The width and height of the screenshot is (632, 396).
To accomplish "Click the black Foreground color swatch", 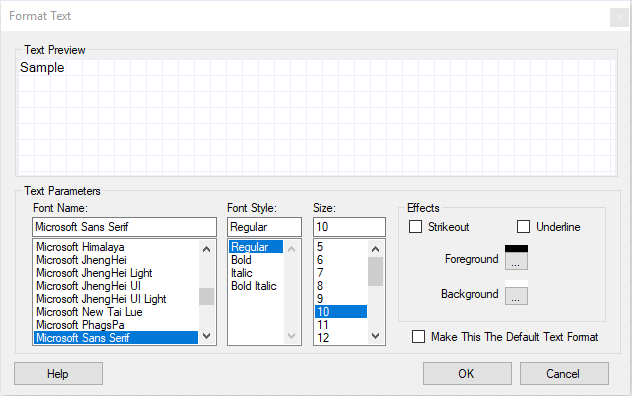I will click(516, 248).
